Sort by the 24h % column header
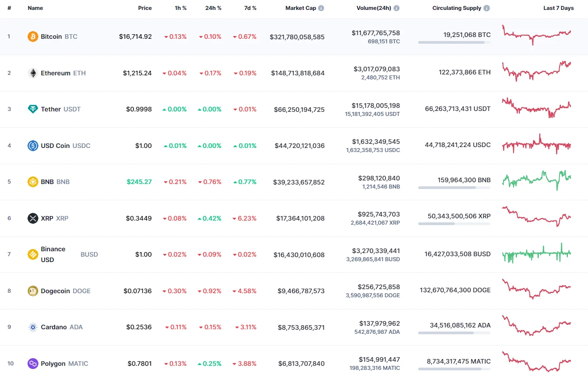588x378 pixels. [213, 8]
